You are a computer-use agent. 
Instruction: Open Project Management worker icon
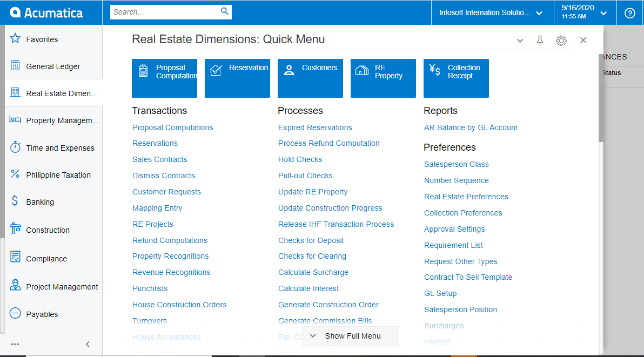15,285
